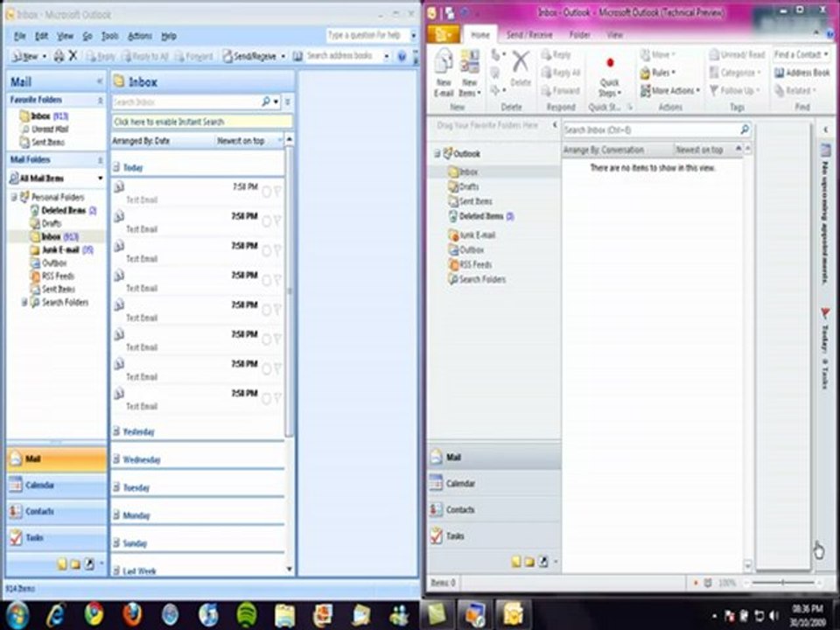Screen dimensions: 840x630
Task: Expand the Last Week group
Action: 116,570
